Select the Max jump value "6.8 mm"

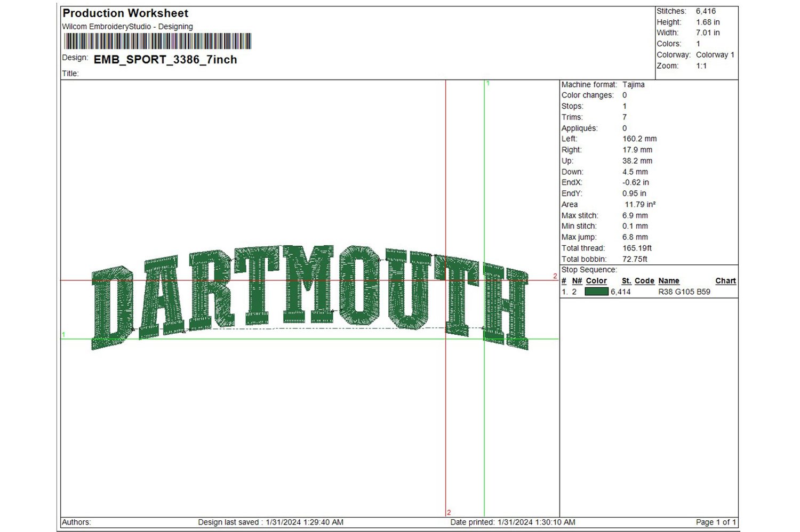[635, 237]
